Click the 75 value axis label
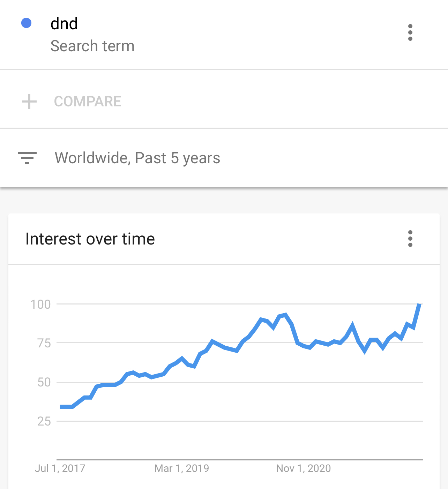Screen dimensions: 448x489 [44, 343]
